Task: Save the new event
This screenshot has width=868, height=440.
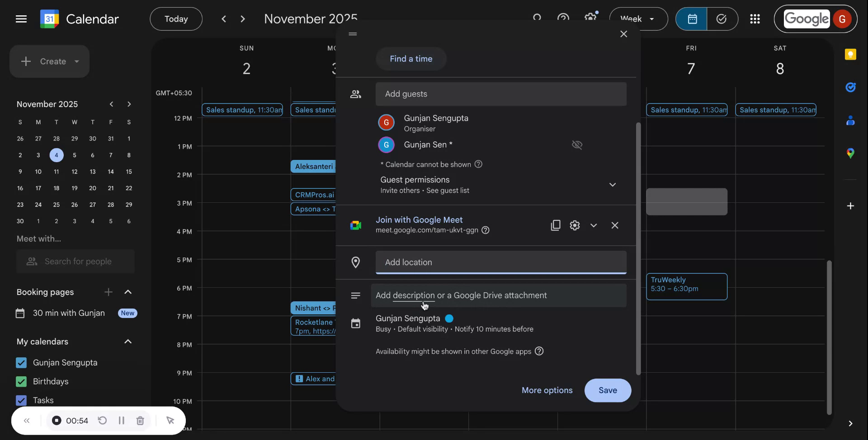Action: [607, 390]
